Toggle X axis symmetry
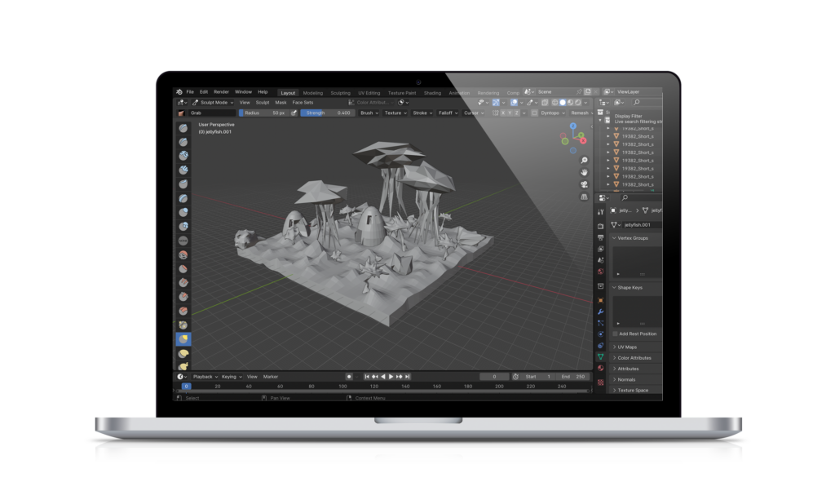835x504 pixels. (x=502, y=113)
